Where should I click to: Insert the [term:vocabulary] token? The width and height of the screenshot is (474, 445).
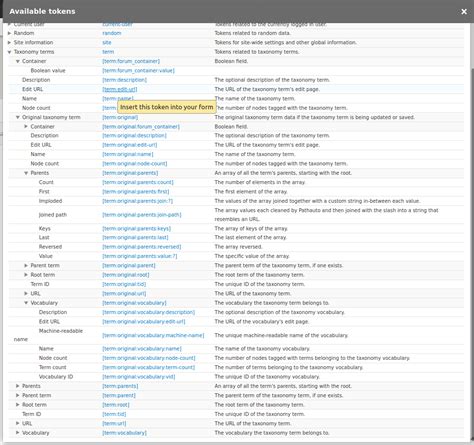click(124, 433)
